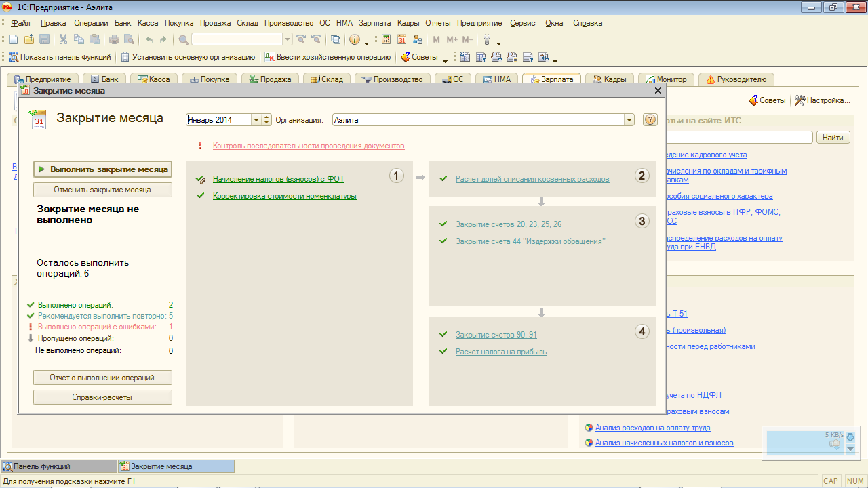Click the Undo arrow icon
The width and height of the screenshot is (868, 488).
click(149, 39)
